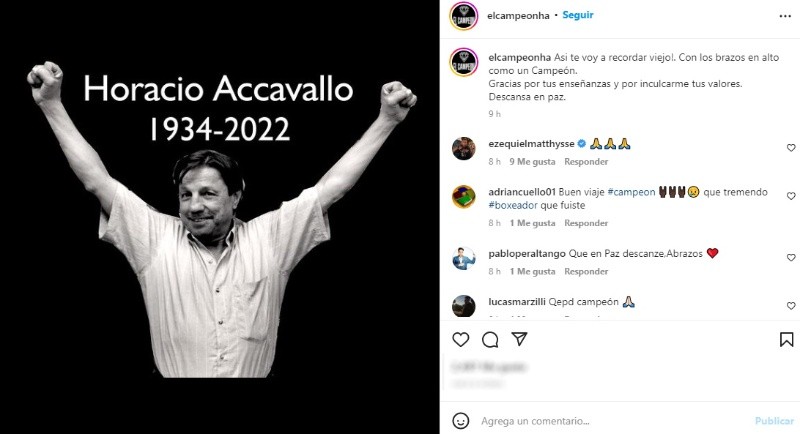Reply to adriancuello01's comment
This screenshot has width=800, height=434.
click(x=586, y=223)
